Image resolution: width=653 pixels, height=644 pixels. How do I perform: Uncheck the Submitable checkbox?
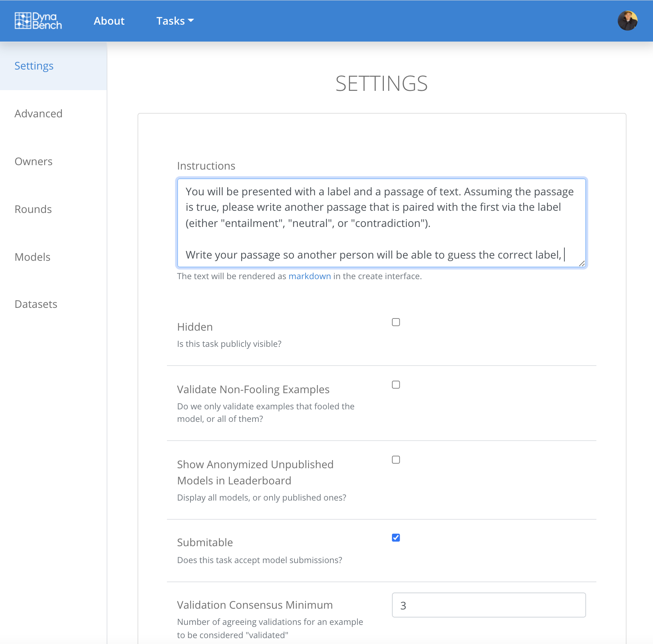(x=396, y=538)
